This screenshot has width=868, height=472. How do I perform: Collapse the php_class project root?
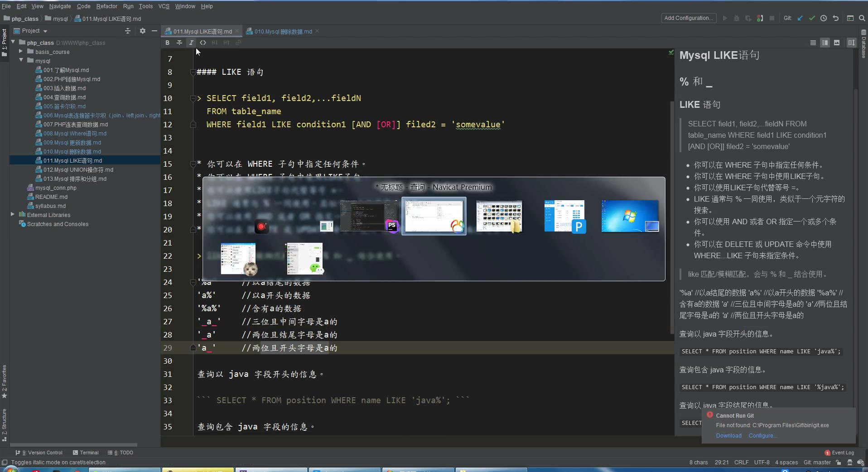coord(13,43)
